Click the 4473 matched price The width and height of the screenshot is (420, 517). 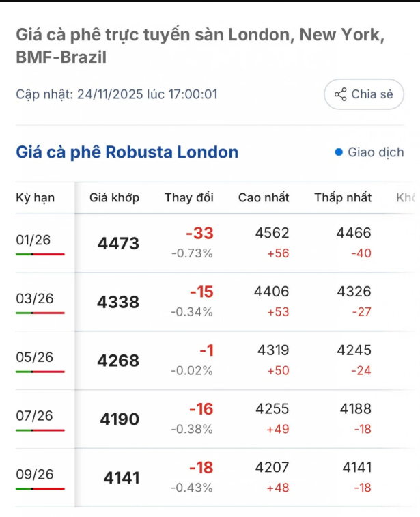(118, 244)
